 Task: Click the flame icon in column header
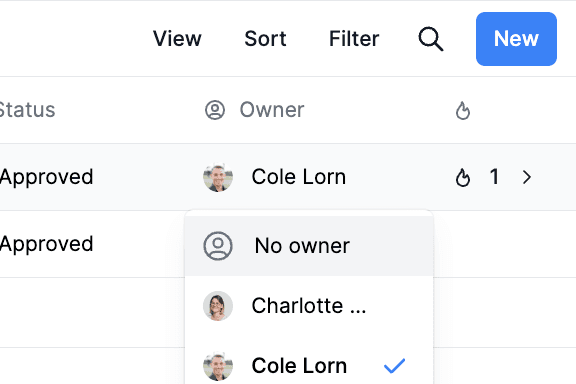coord(462,110)
